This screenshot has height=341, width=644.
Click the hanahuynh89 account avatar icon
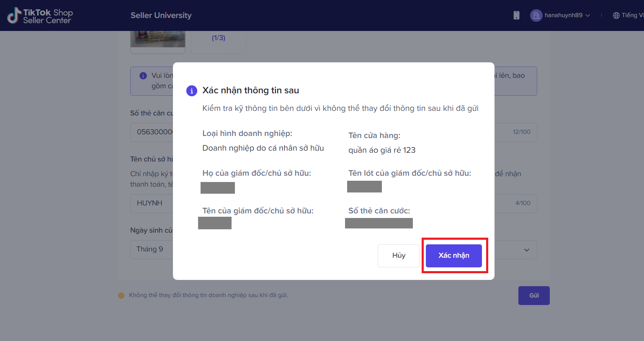coord(536,15)
